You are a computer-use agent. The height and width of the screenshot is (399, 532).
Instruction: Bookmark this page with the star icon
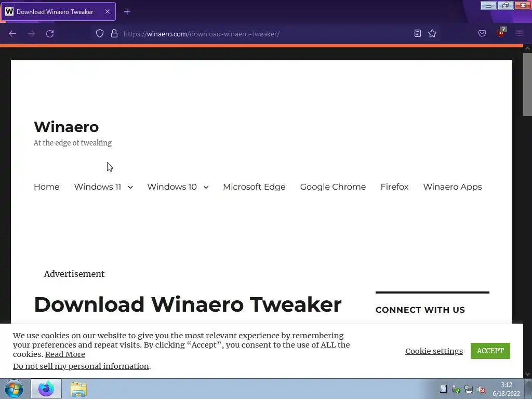click(432, 33)
